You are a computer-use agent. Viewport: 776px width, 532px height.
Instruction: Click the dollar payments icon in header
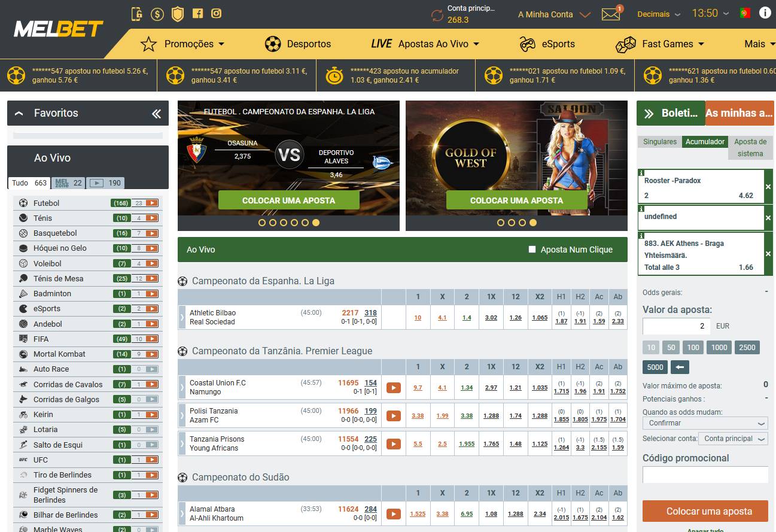pyautogui.click(x=157, y=14)
